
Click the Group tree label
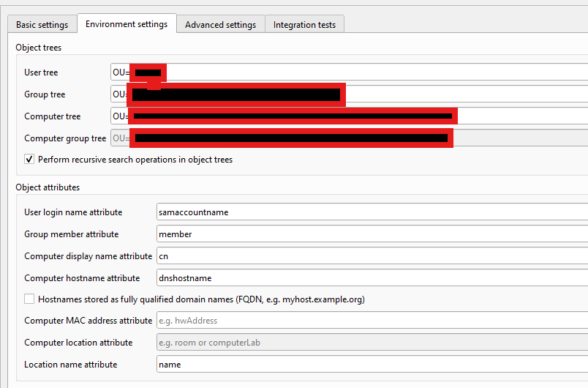pyautogui.click(x=45, y=94)
